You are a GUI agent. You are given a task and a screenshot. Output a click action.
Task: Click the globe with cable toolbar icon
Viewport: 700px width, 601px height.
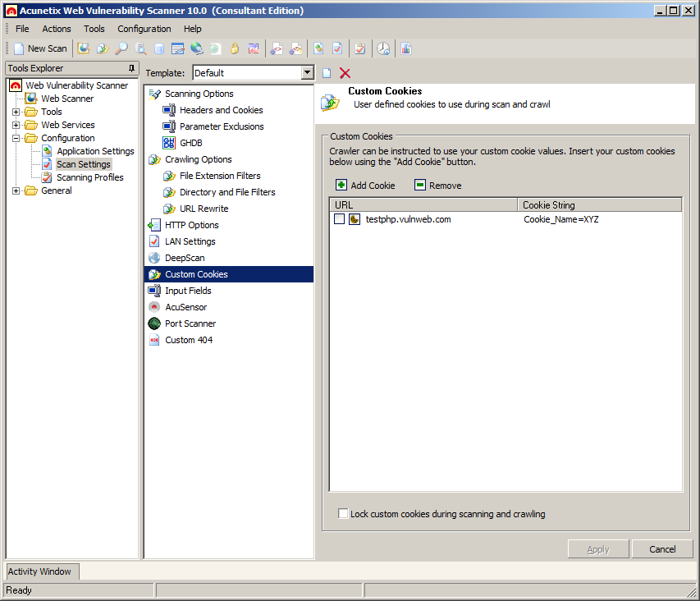pos(196,48)
